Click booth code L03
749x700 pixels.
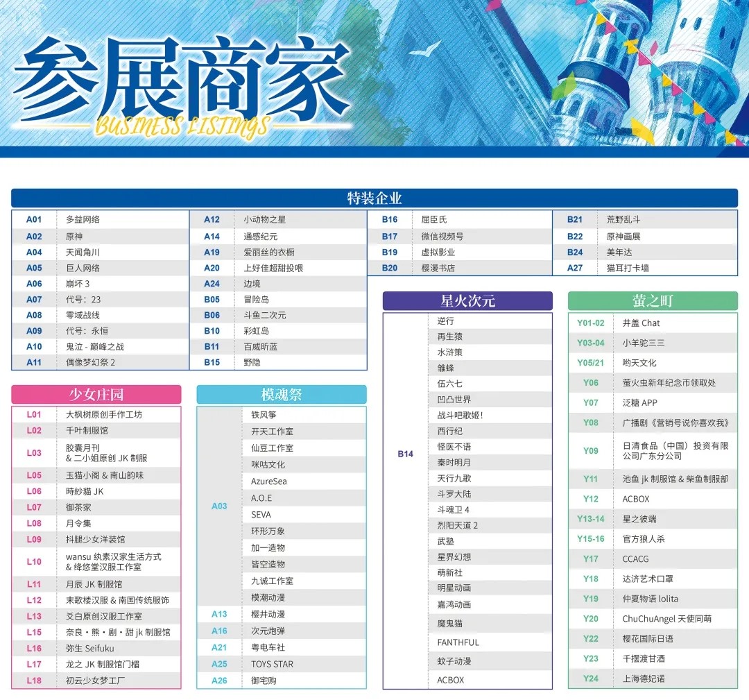[34, 453]
